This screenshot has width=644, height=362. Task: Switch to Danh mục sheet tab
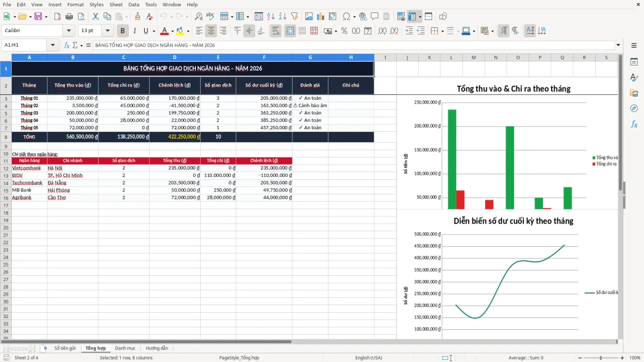pyautogui.click(x=125, y=348)
